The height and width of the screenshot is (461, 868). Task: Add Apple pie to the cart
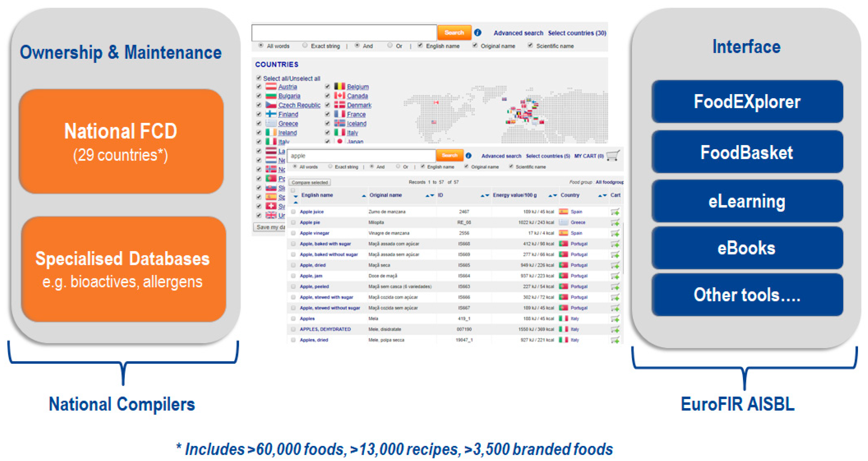click(615, 223)
